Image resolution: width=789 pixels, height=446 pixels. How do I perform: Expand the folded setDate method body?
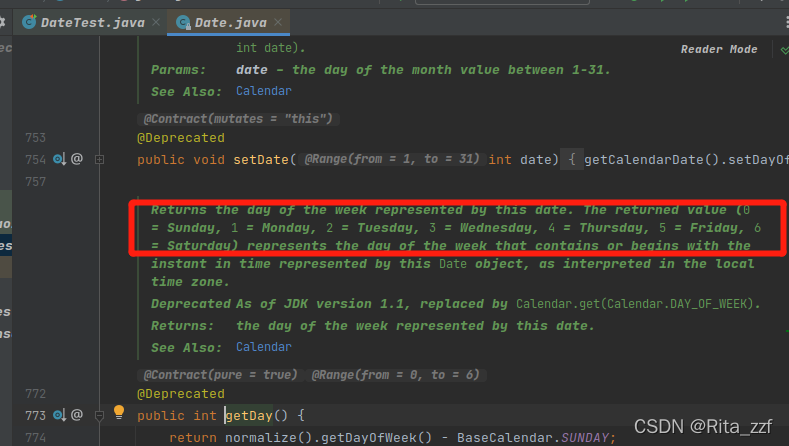pos(100,160)
